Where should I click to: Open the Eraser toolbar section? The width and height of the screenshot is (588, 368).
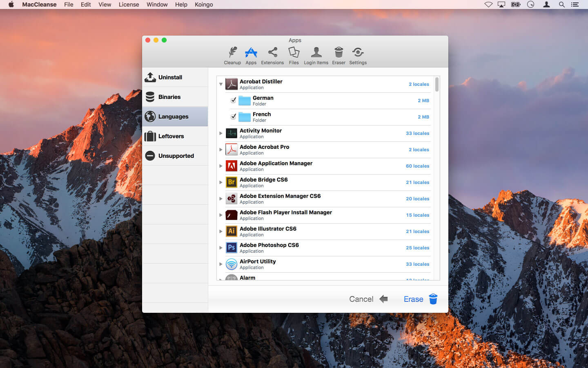pyautogui.click(x=339, y=56)
